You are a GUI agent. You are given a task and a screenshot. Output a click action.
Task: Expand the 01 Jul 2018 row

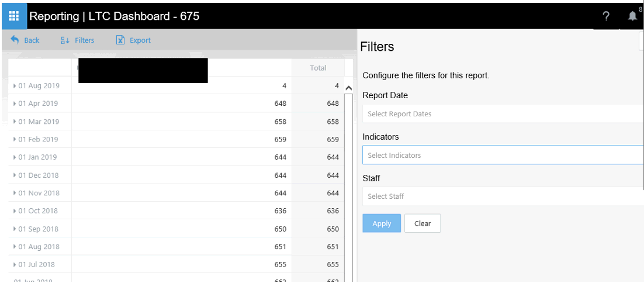(15, 265)
